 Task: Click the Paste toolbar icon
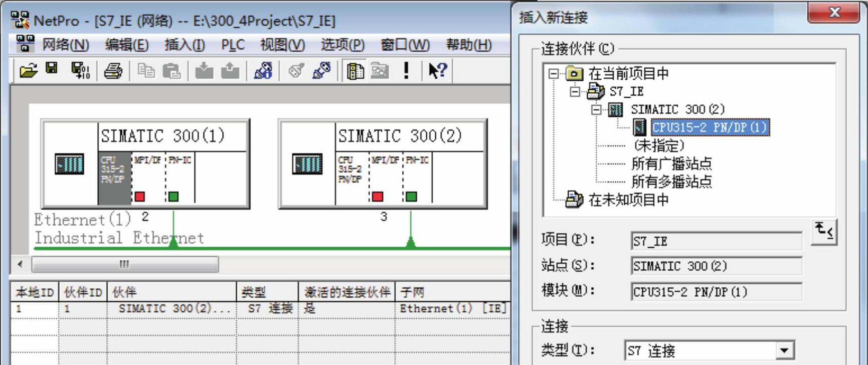tap(171, 71)
